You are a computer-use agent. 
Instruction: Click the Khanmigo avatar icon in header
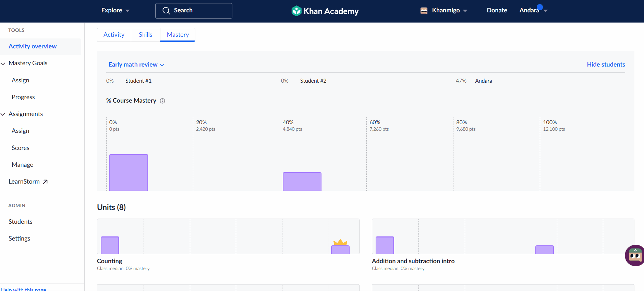[x=424, y=11]
